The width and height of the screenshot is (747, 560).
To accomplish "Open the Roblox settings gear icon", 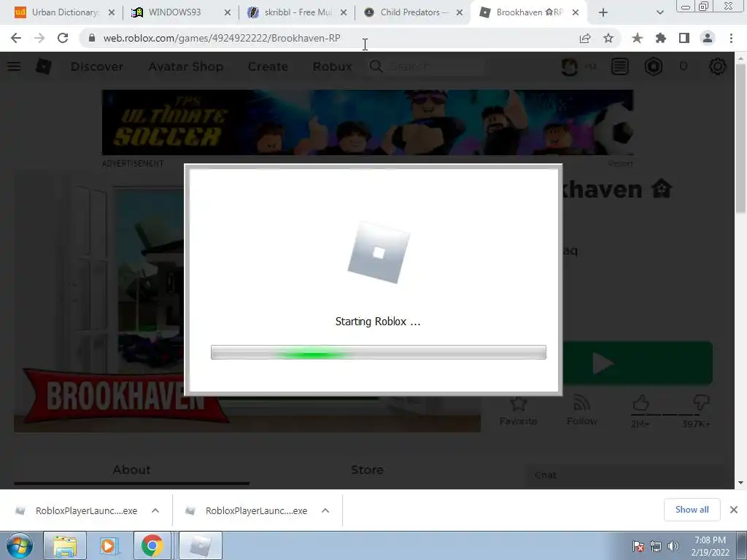I will point(718,66).
